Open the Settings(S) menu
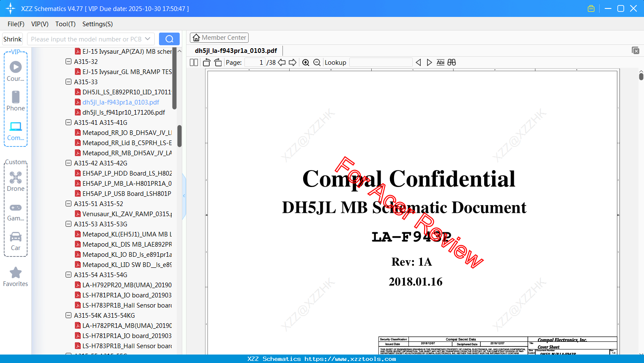The height and width of the screenshot is (363, 644). tap(98, 24)
